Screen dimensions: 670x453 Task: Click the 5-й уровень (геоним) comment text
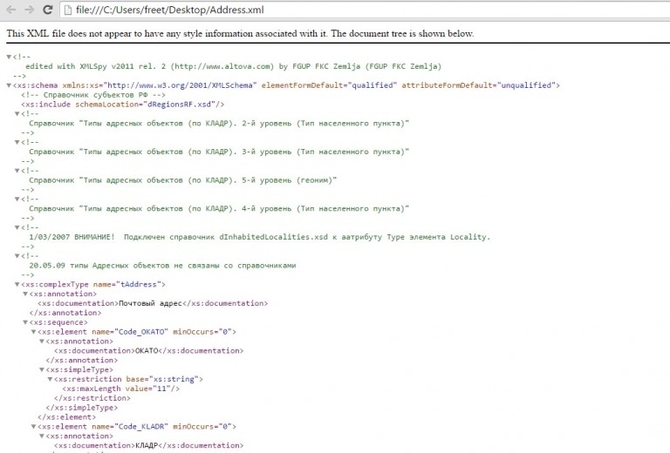pyautogui.click(x=183, y=180)
